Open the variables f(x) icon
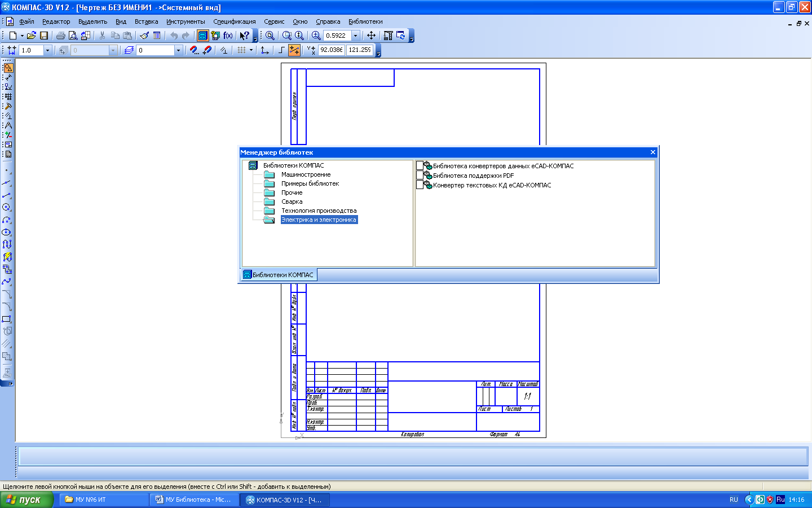Image resolution: width=812 pixels, height=508 pixels. (x=228, y=36)
